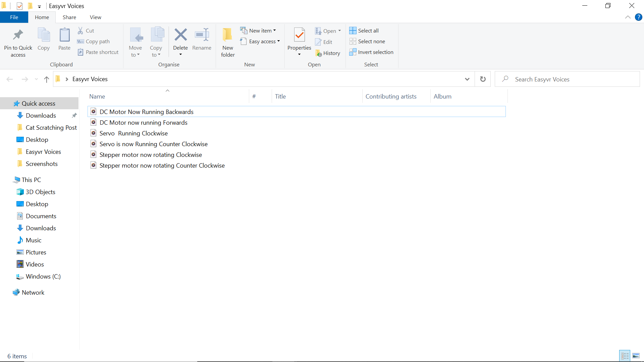The width and height of the screenshot is (644, 362).
Task: Click the Search Easyvr Voices field
Action: [570, 79]
